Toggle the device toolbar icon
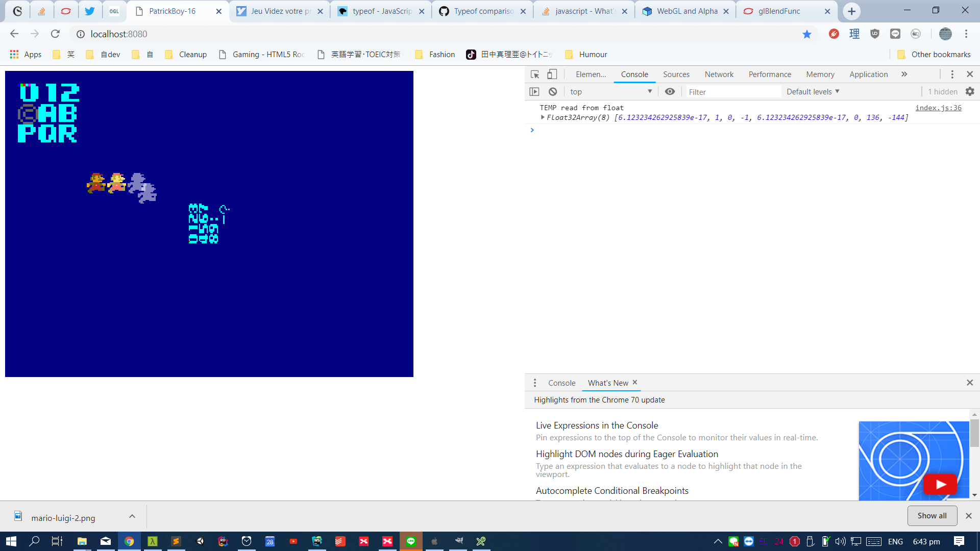The height and width of the screenshot is (551, 980). coord(552,74)
